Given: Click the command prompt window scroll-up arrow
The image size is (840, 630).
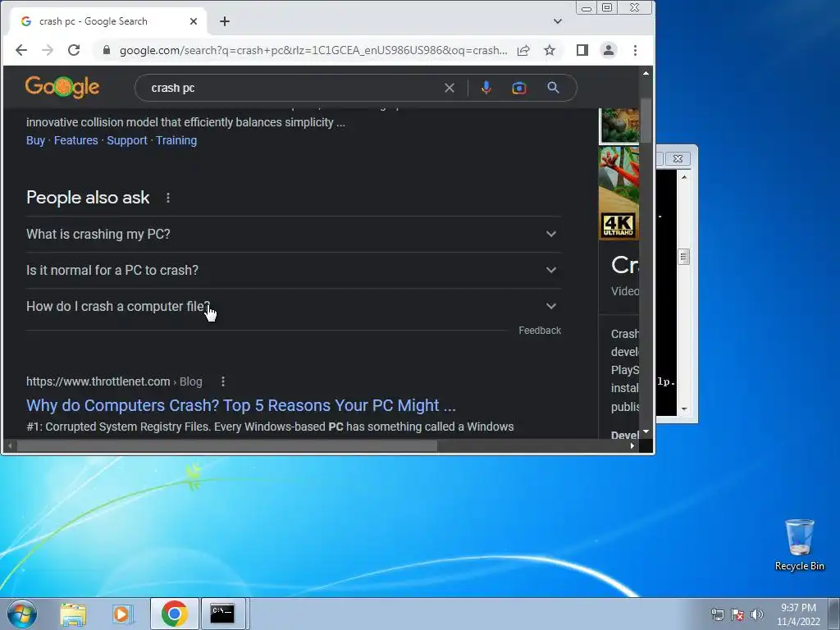Looking at the screenshot, I should pyautogui.click(x=684, y=177).
